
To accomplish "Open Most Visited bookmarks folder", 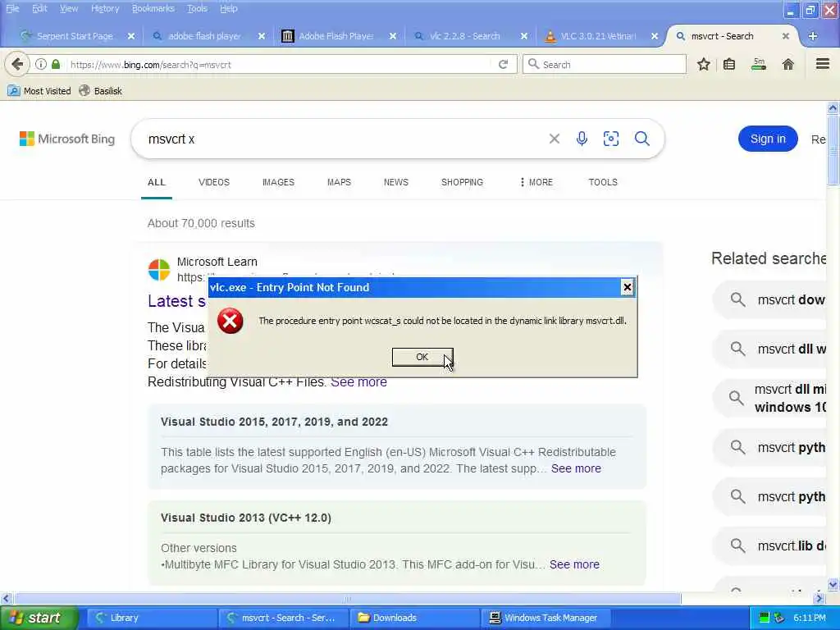I will click(39, 91).
